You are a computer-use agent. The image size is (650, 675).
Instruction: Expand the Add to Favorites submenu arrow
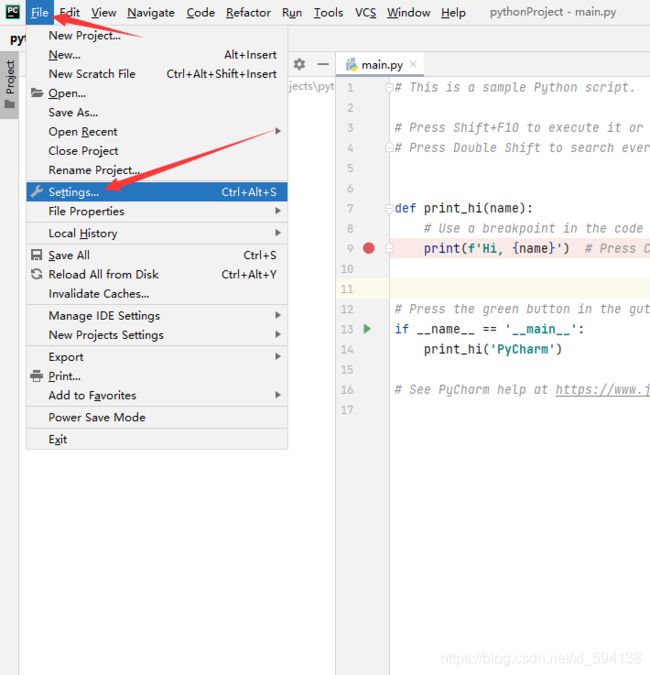(x=278, y=395)
